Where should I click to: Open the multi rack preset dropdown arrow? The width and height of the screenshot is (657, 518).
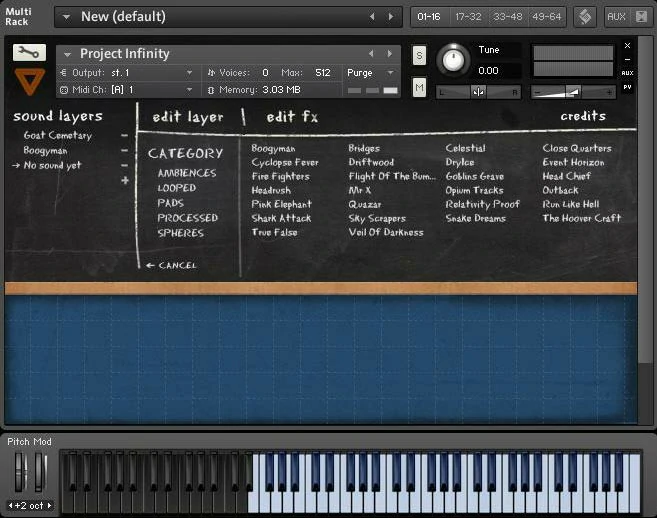[66, 17]
